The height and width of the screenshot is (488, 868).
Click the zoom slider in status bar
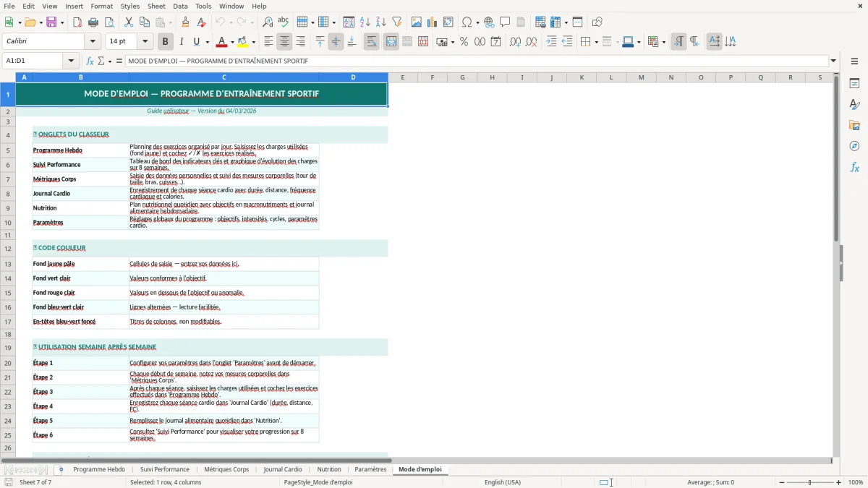tap(810, 482)
